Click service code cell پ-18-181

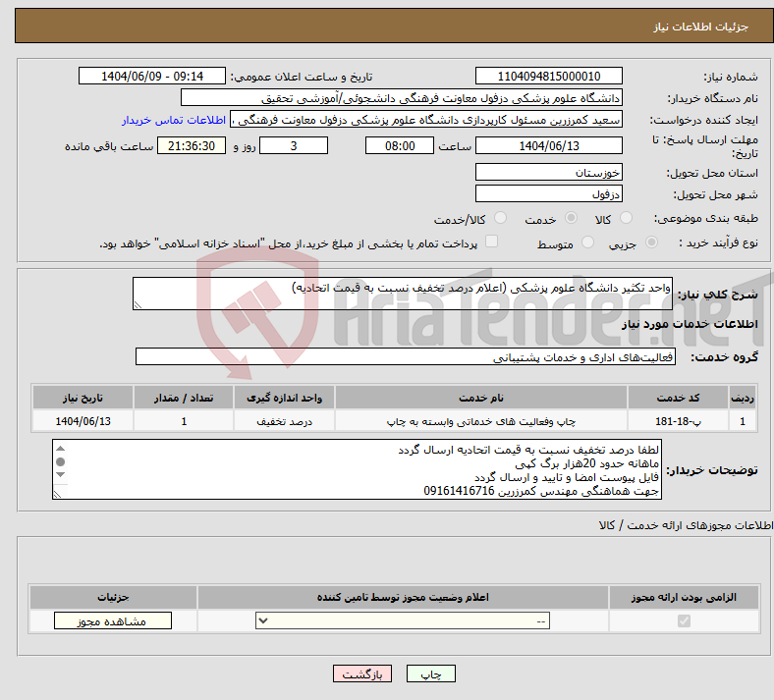(x=678, y=421)
